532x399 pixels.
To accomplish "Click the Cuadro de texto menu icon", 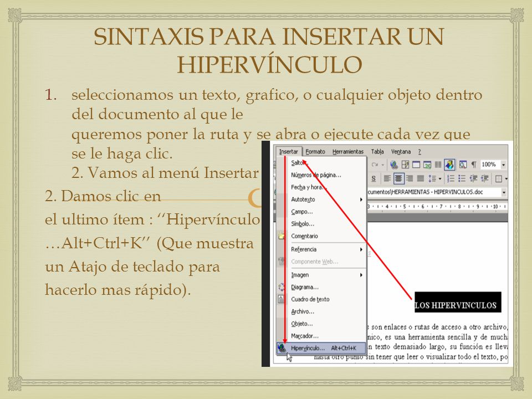I will click(282, 299).
